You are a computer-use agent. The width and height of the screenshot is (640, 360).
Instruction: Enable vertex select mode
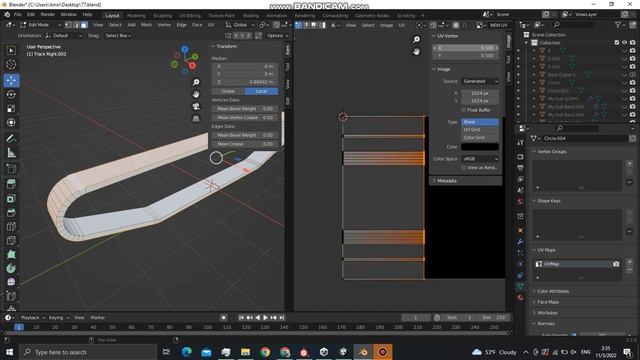tap(69, 25)
